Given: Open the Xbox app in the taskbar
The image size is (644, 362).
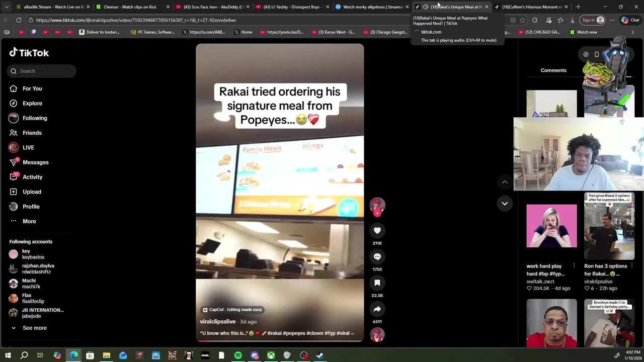Looking at the screenshot, I should pos(271,355).
